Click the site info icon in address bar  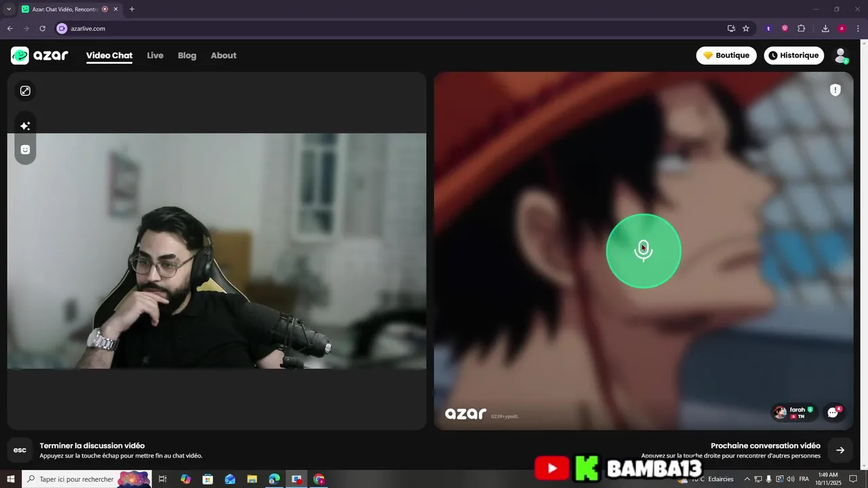tap(62, 28)
